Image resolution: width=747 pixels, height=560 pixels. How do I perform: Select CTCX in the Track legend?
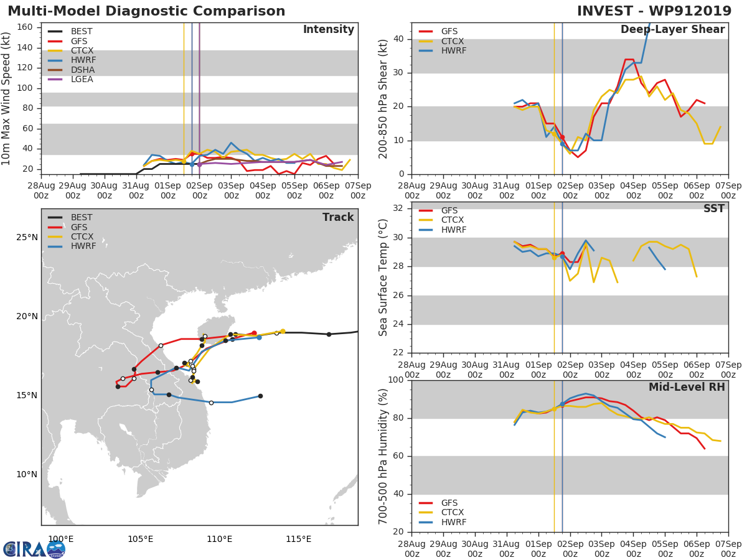71,236
